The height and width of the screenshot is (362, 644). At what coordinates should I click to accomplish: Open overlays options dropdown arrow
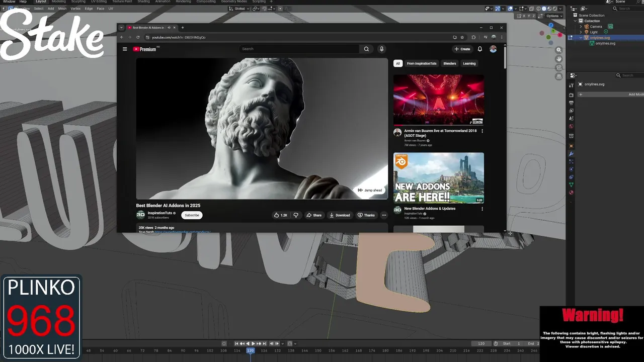point(516,9)
